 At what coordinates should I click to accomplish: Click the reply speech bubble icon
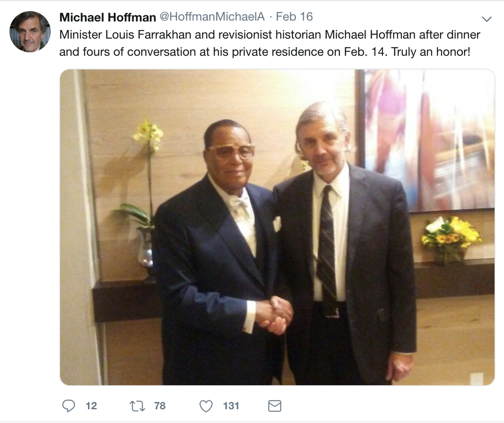click(69, 406)
